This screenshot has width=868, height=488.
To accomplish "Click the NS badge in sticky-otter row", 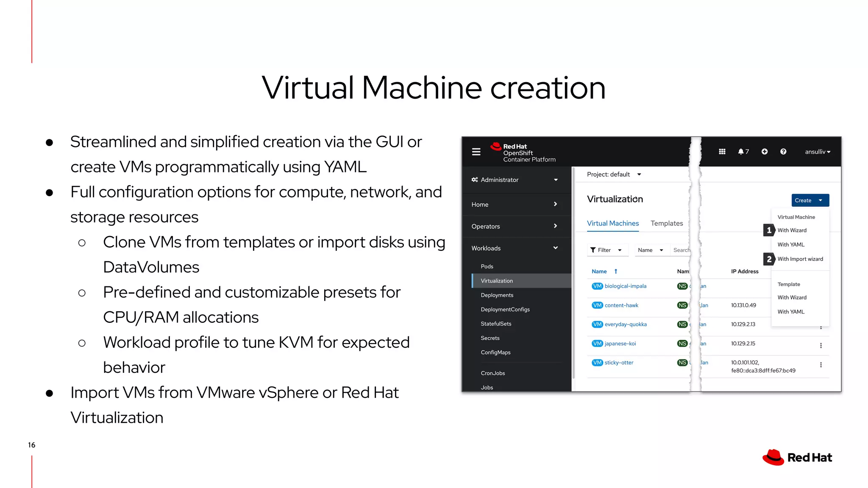I will [682, 363].
